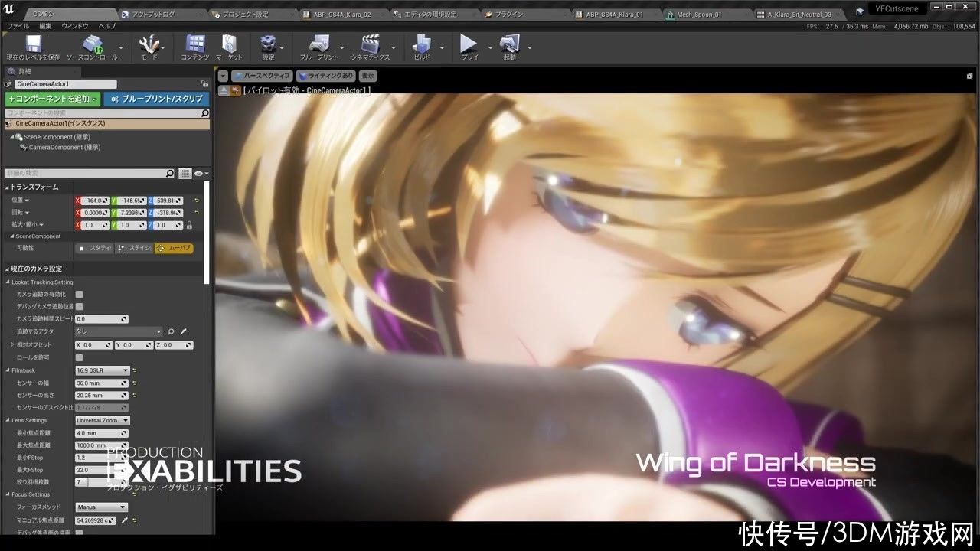Image resolution: width=980 pixels, height=551 pixels.
Task: Toggle the allow roll checkbox
Action: 79,357
